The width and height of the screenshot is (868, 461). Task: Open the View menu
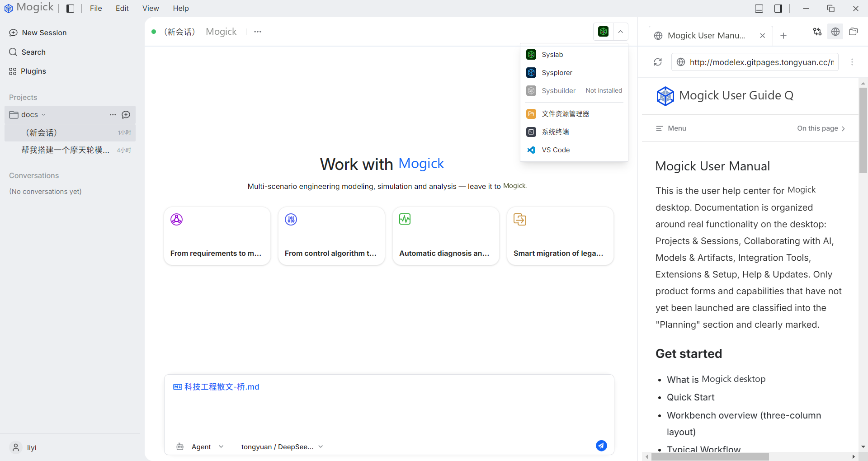pos(151,8)
